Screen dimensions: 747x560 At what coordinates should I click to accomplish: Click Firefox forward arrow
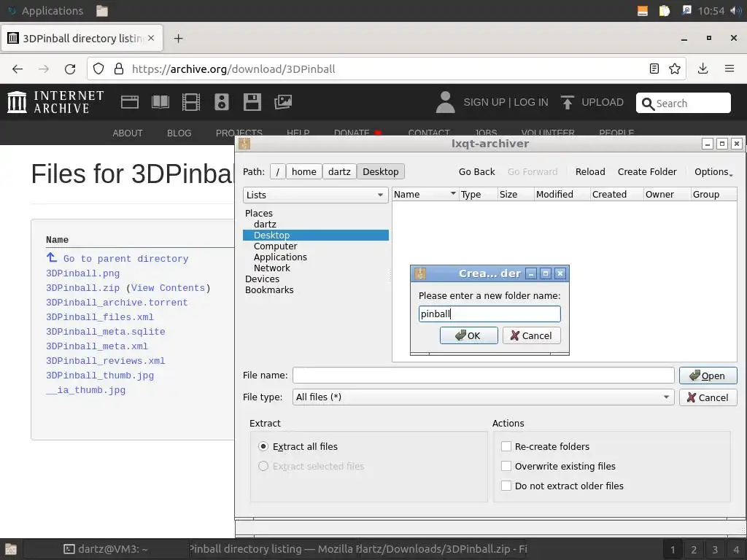pyautogui.click(x=44, y=69)
